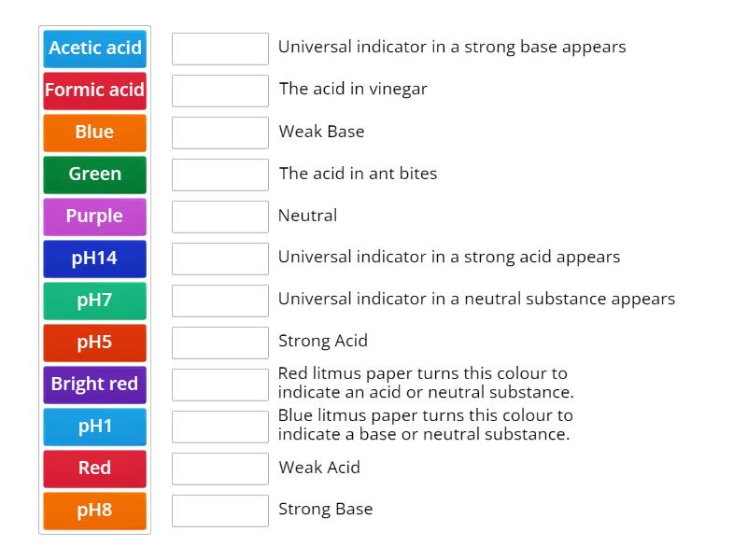The image size is (747, 560).
Task: Click the Green answer tile
Action: click(x=93, y=175)
